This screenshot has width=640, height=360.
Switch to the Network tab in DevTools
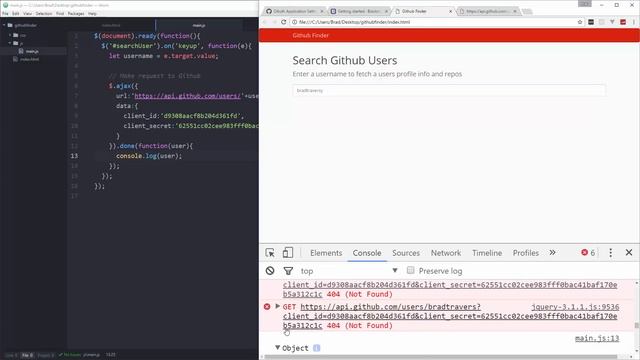[x=446, y=253]
